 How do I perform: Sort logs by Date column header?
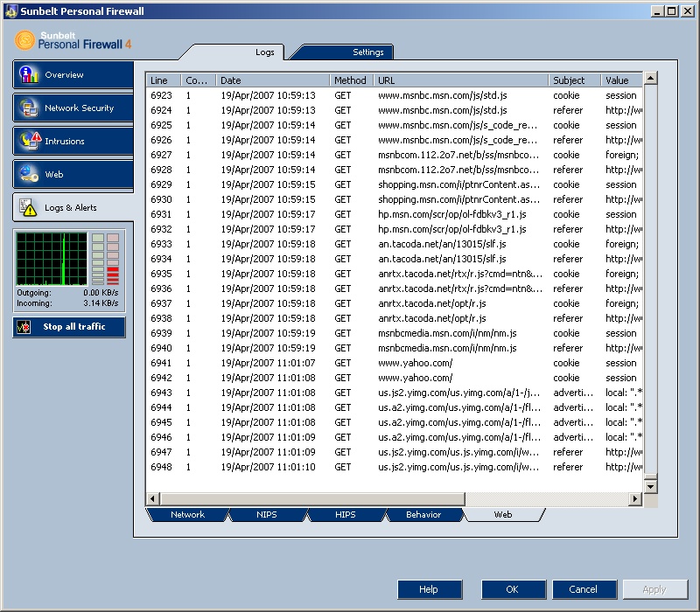pos(272,80)
